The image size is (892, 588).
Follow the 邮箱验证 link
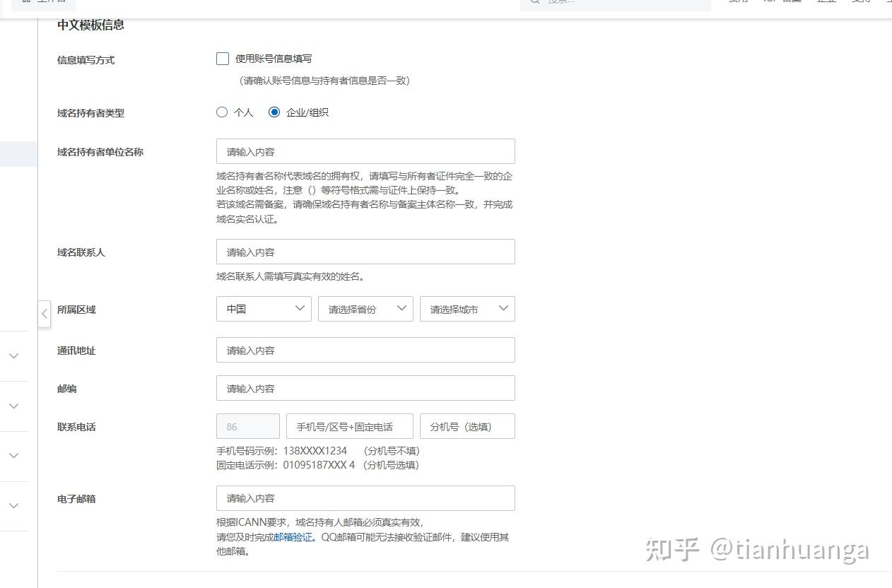click(x=293, y=537)
